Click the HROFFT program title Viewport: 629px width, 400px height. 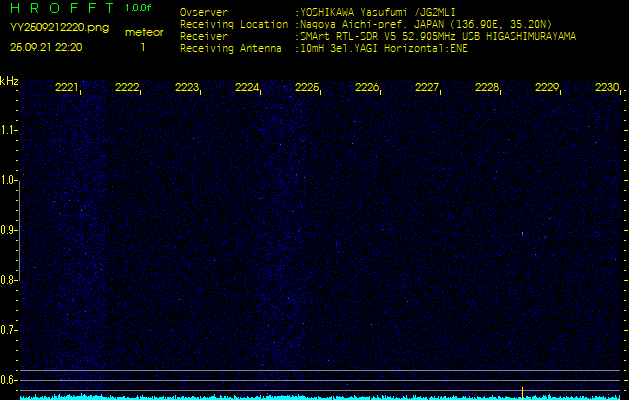pyautogui.click(x=64, y=8)
